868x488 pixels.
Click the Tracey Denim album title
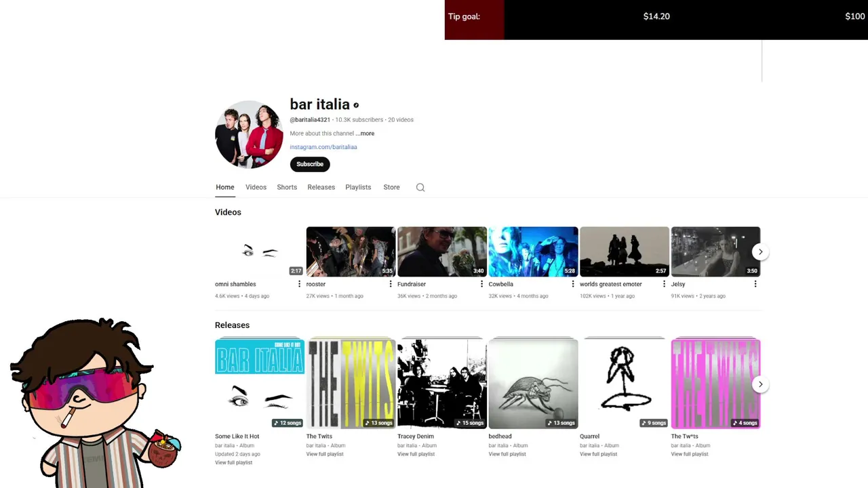pos(416,436)
